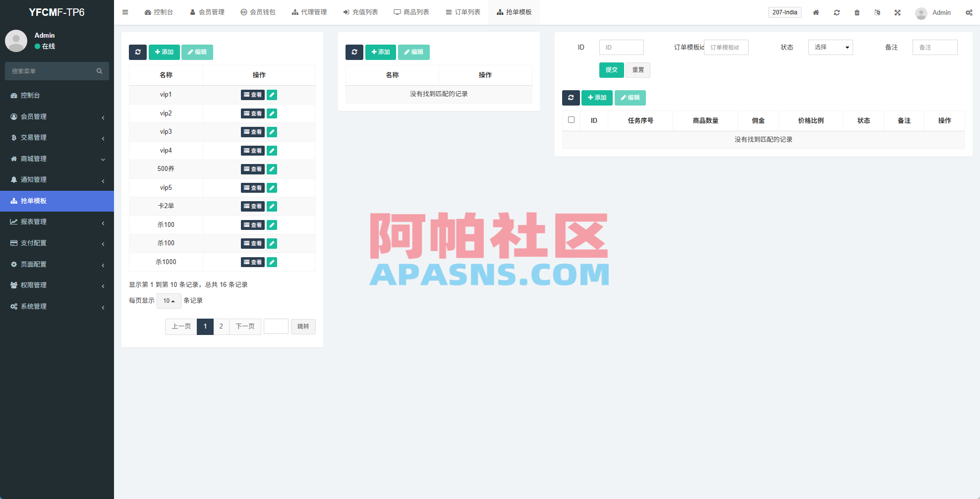The image size is (980, 499).
Task: Click 查看 button for vip2
Action: point(253,113)
